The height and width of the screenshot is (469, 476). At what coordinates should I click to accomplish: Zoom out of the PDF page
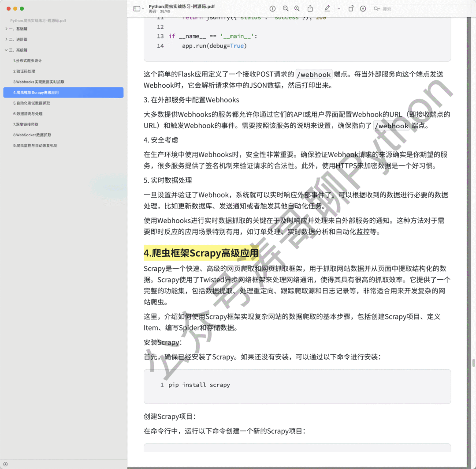(x=285, y=9)
